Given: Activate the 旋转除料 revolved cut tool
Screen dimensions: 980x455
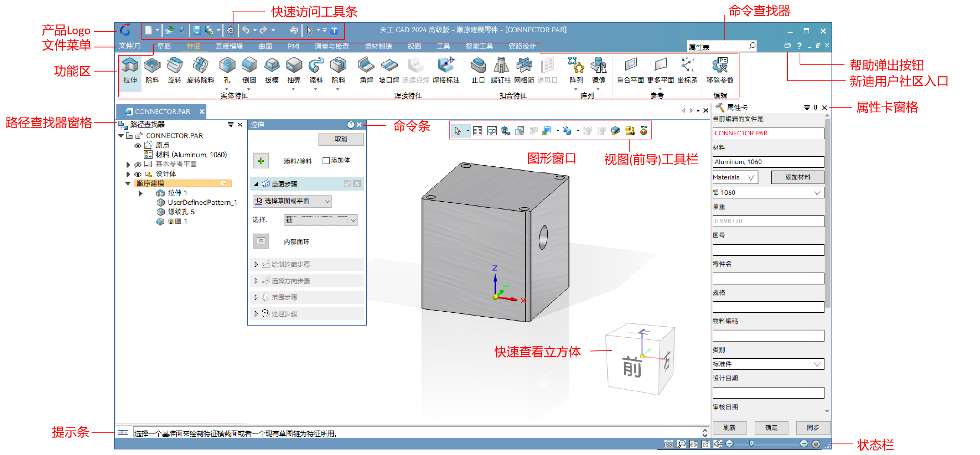Looking at the screenshot, I should 200,71.
